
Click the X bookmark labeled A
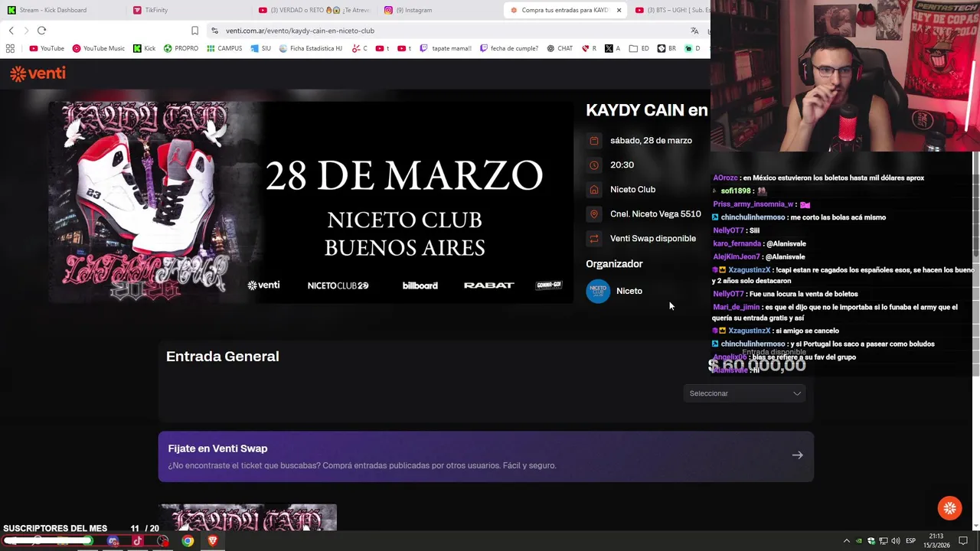tap(612, 48)
